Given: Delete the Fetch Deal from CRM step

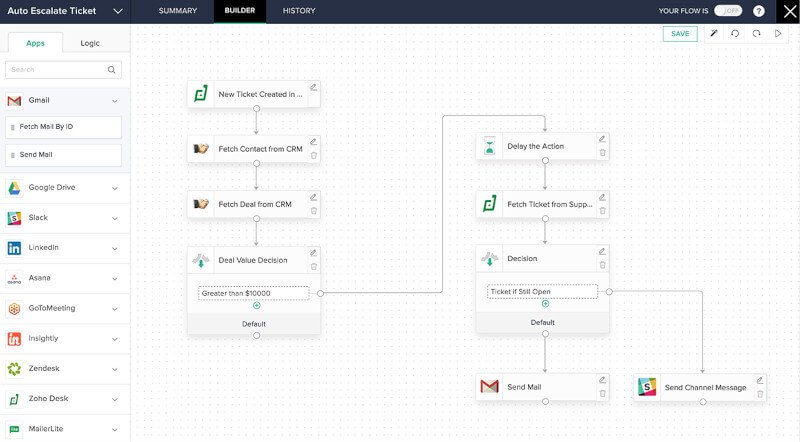Looking at the screenshot, I should pos(313,211).
